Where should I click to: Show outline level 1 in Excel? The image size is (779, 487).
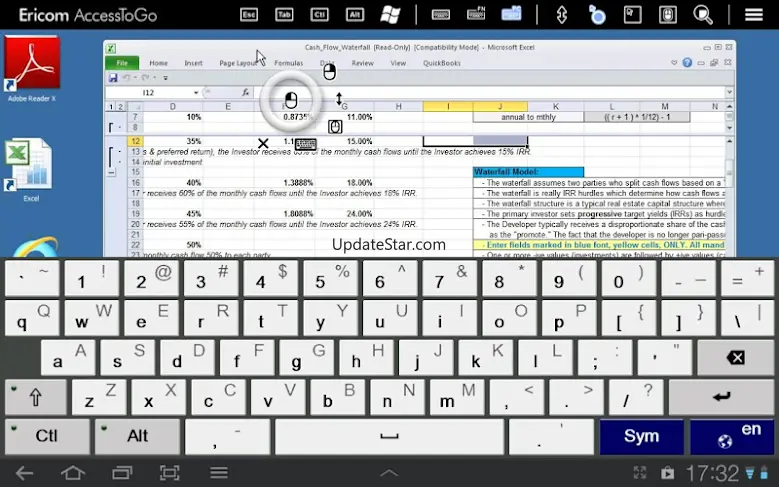(111, 106)
